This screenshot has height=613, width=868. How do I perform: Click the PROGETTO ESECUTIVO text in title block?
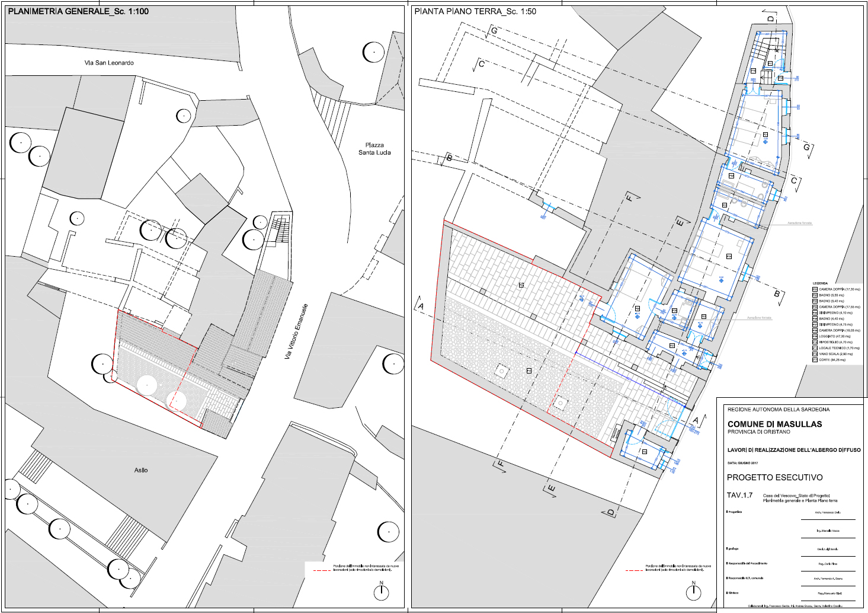pos(774,477)
